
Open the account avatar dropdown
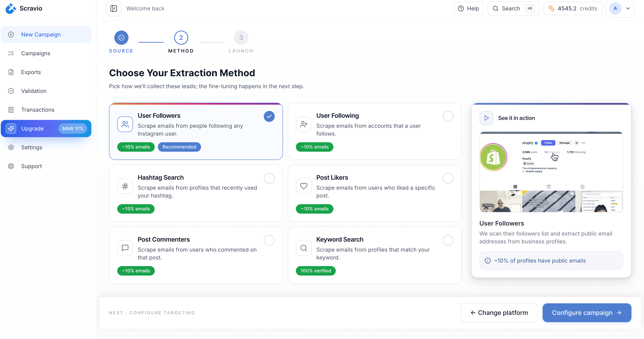(620, 8)
